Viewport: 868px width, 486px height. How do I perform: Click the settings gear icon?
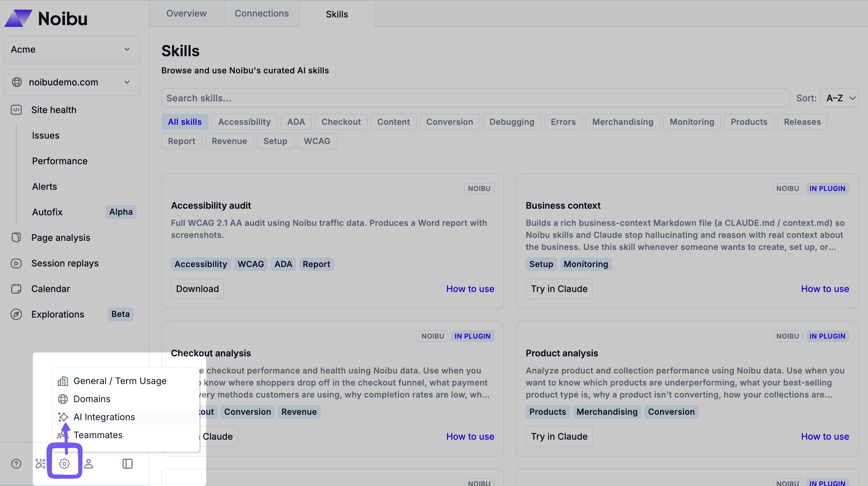tap(64, 464)
